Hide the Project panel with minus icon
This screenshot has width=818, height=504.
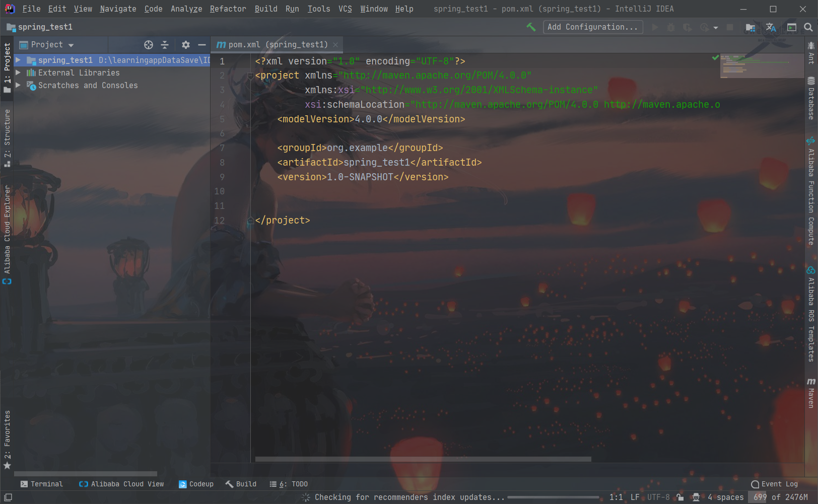(202, 45)
